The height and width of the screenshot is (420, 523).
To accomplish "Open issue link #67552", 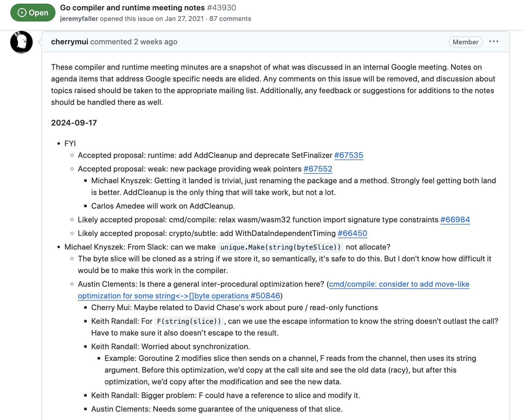I will pyautogui.click(x=318, y=169).
